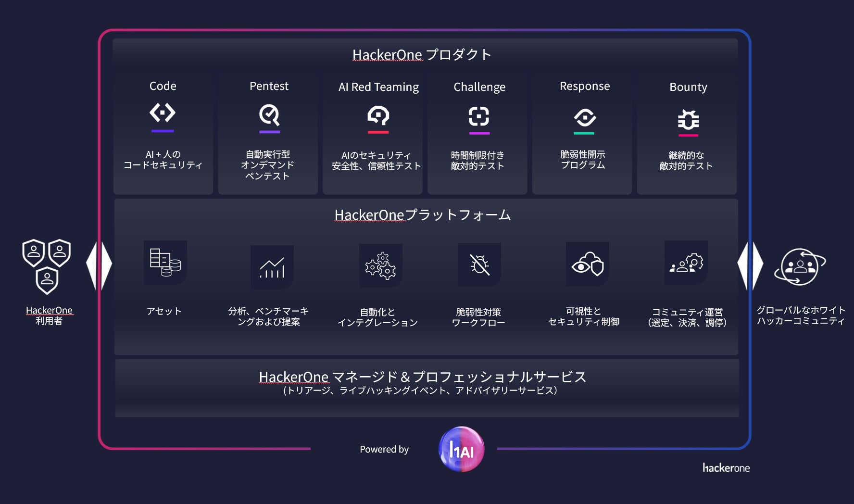Viewport: 854px width, 504px height.
Task: Click 'AIのセキュリティ安全性、信頼性テスト' description
Action: click(377, 161)
